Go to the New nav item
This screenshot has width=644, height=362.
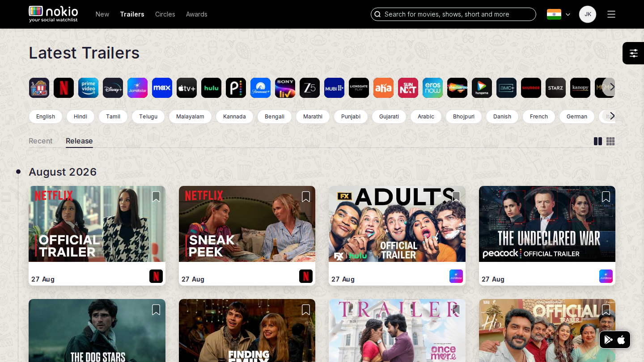tap(102, 14)
